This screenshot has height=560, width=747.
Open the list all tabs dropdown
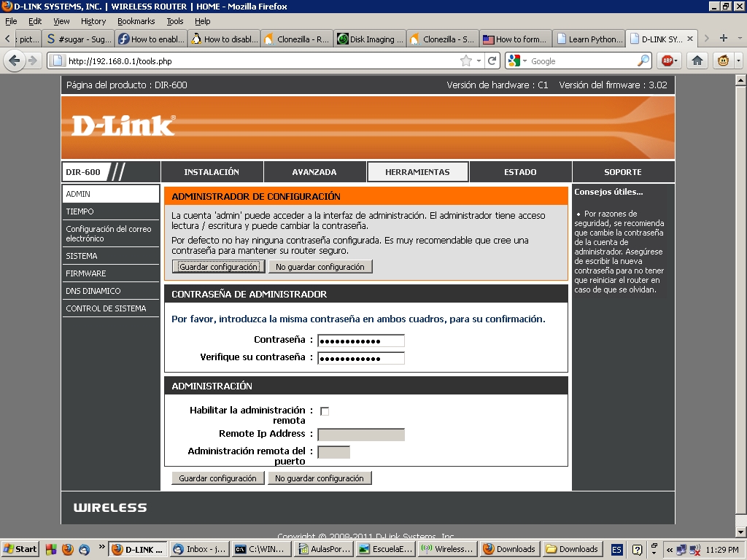click(738, 38)
